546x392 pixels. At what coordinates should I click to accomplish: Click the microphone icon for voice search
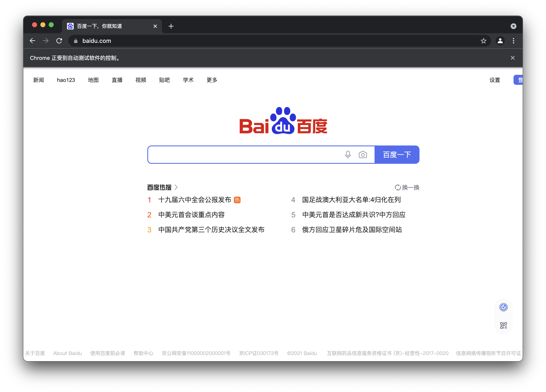348,155
